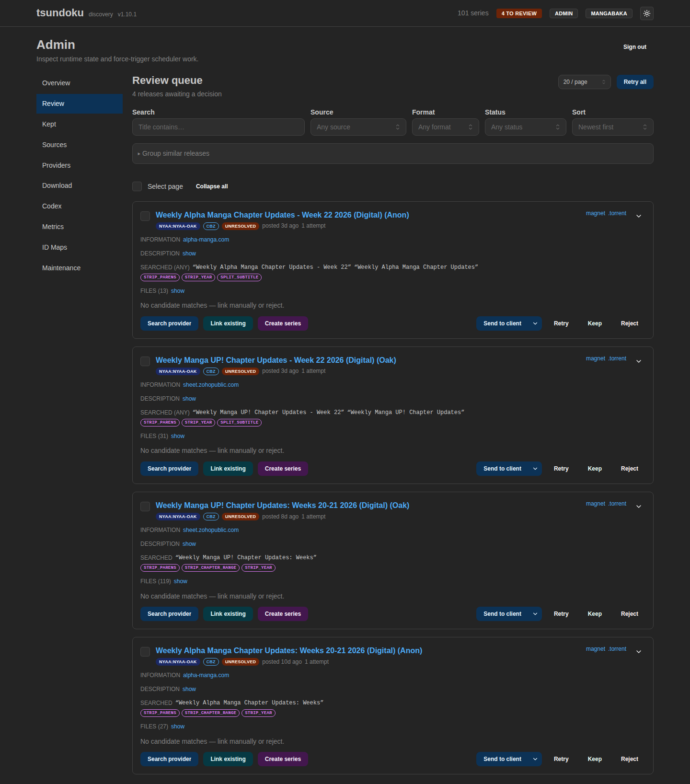The height and width of the screenshot is (784, 690).
Task: Check the Weeks 20-21 Manga UP! release checkbox
Action: point(145,507)
